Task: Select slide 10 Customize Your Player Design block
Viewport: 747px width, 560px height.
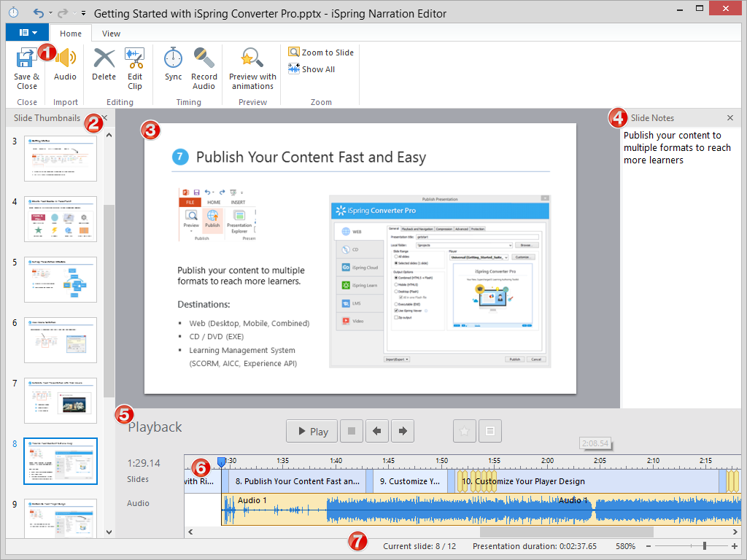Action: click(587, 481)
